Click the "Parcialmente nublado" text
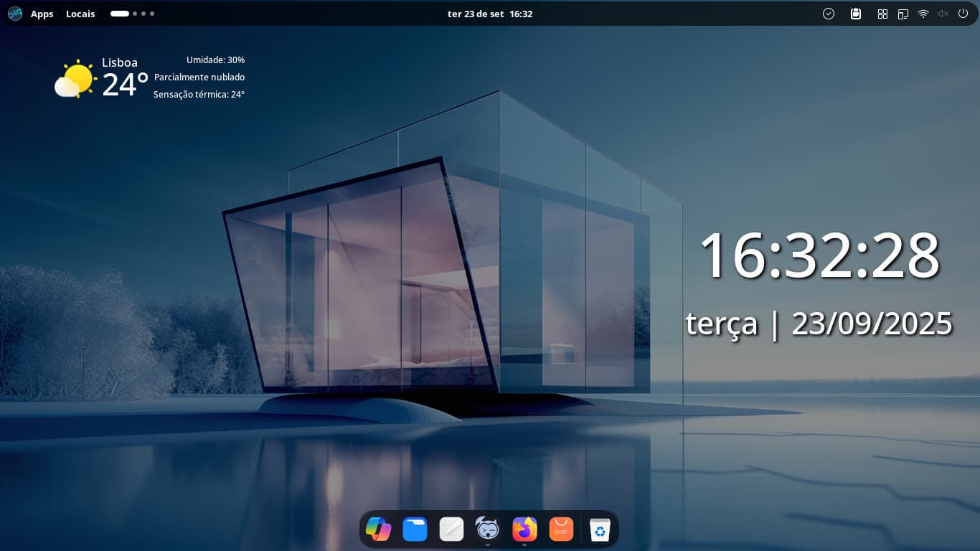This screenshot has width=980, height=551. 199,77
